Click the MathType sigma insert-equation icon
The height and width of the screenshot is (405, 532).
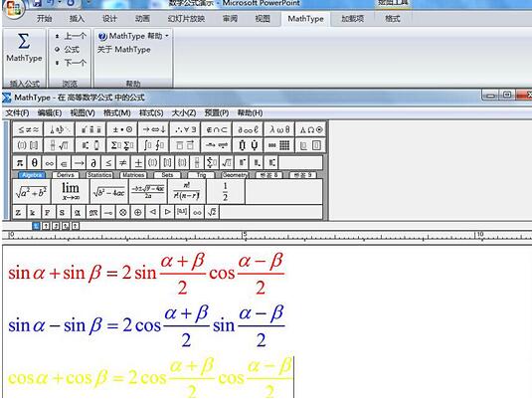[24, 47]
